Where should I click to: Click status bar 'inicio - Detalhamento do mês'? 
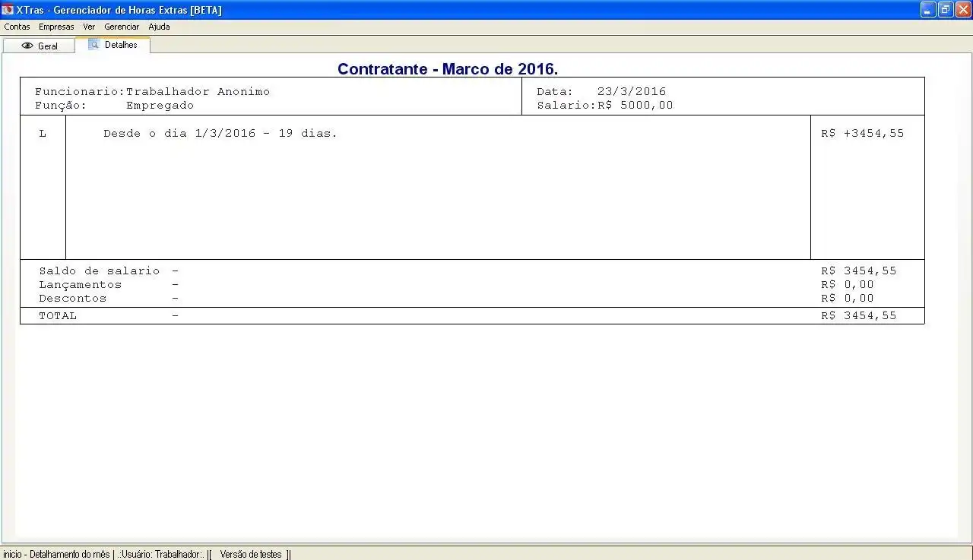point(56,555)
